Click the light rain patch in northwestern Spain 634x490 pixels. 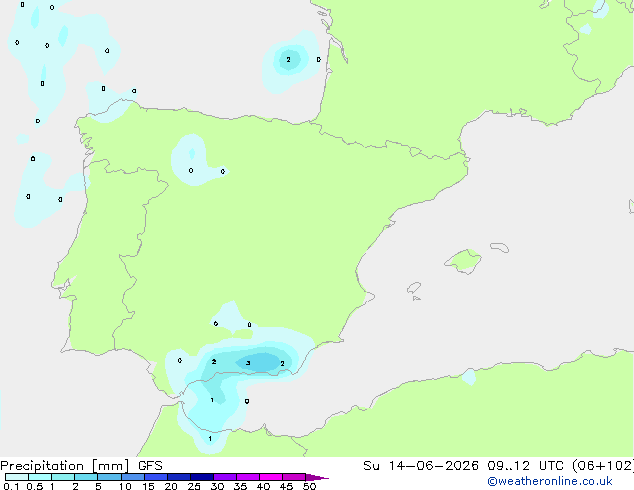(x=192, y=160)
